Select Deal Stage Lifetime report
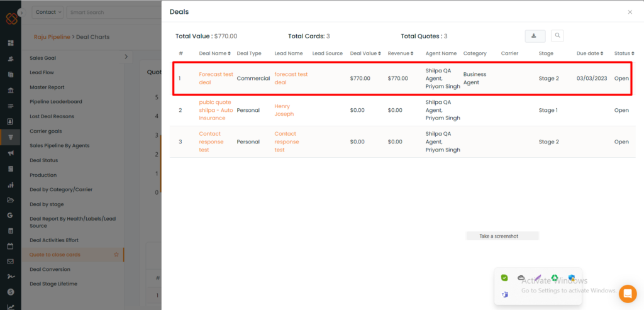644x310 pixels. (53, 284)
